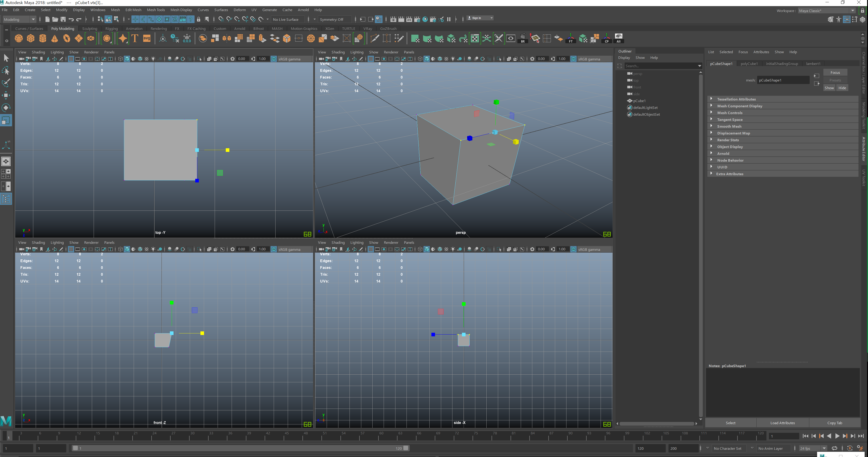Viewport: 868px width, 457px height.
Task: Open the Mesh Tools menu
Action: 156,10
